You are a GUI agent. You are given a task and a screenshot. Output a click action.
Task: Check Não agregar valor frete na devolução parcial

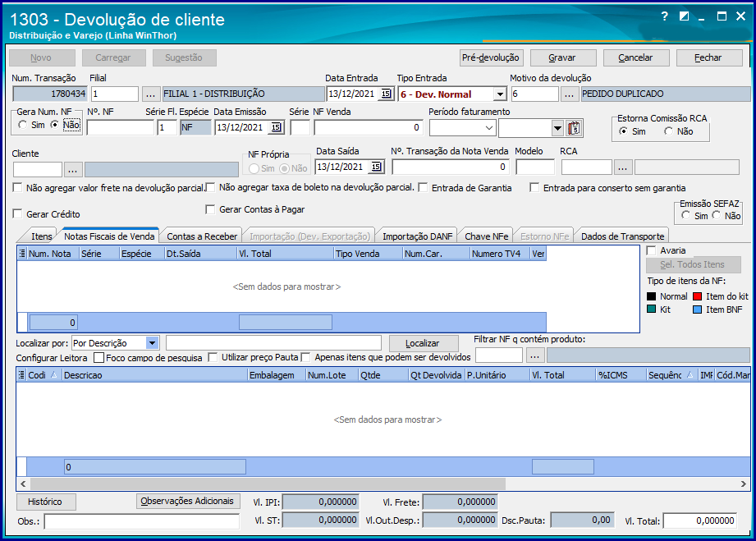pyautogui.click(x=18, y=187)
